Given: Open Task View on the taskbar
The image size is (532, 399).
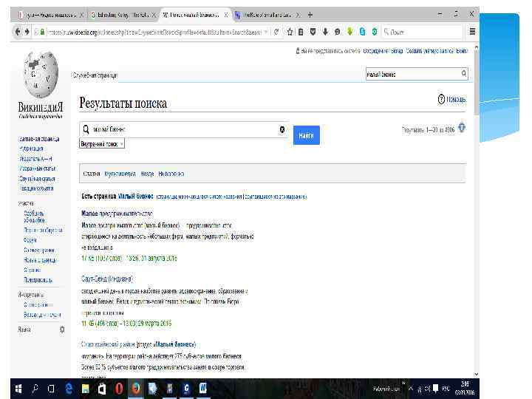Looking at the screenshot, I should (x=51, y=389).
